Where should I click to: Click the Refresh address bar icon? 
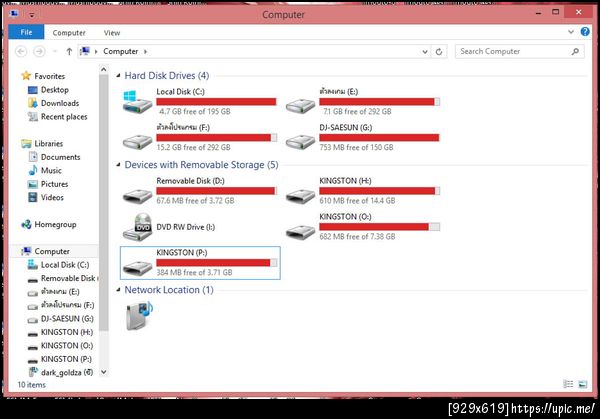point(439,51)
